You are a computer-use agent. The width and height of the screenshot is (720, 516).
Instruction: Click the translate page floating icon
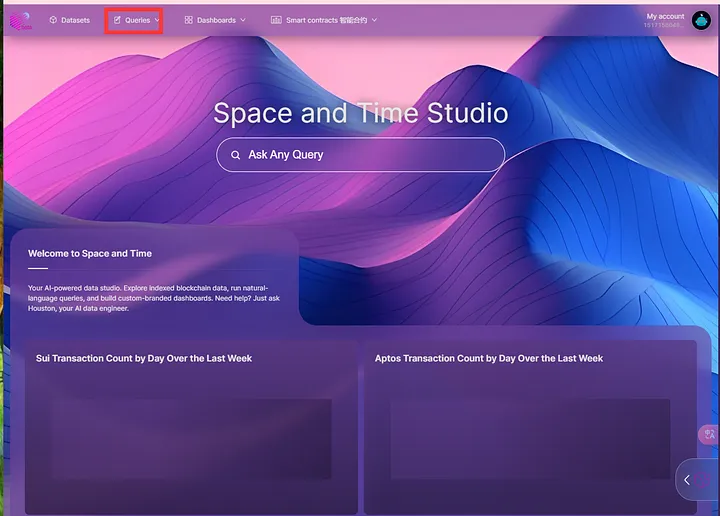pyautogui.click(x=709, y=434)
